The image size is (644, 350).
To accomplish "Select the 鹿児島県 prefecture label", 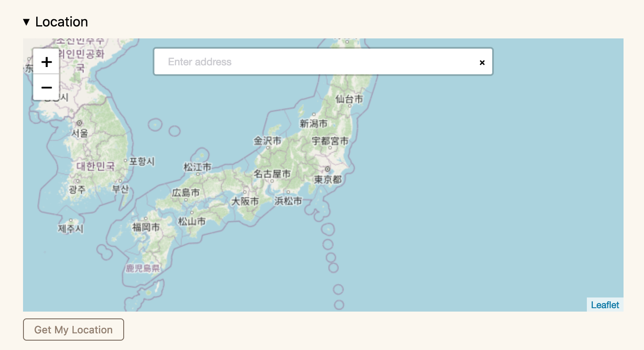I will [x=142, y=268].
